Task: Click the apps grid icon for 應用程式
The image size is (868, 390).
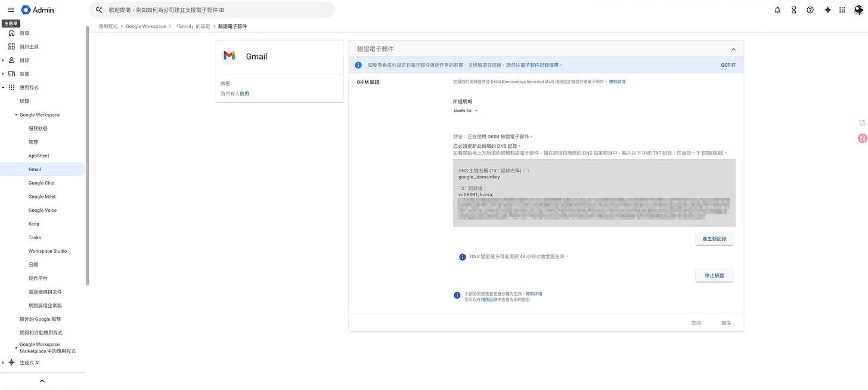Action: pyautogui.click(x=11, y=88)
